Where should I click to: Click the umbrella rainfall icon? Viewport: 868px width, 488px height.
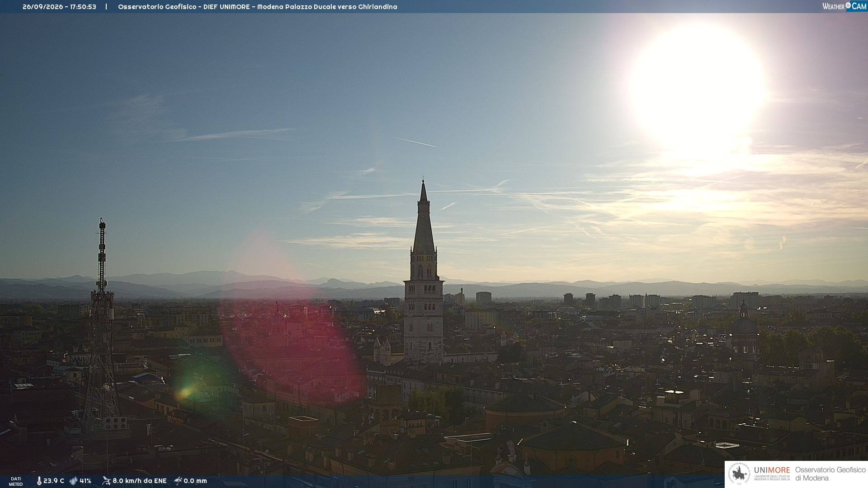tap(178, 481)
